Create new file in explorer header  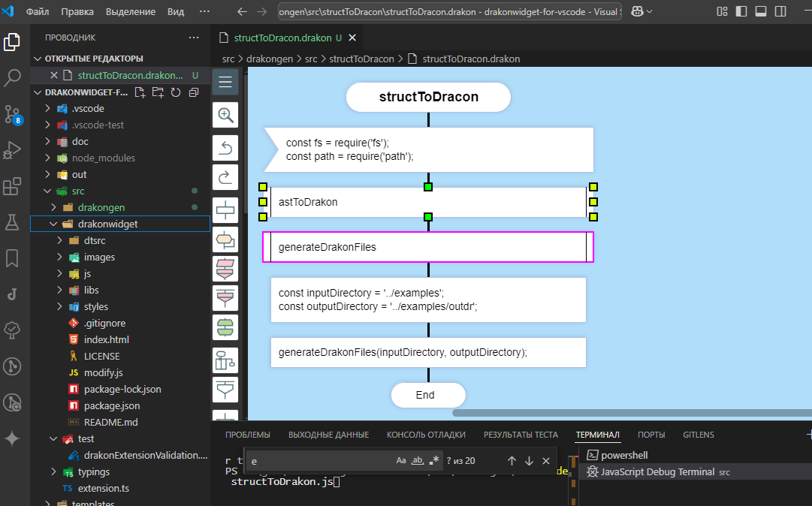140,92
